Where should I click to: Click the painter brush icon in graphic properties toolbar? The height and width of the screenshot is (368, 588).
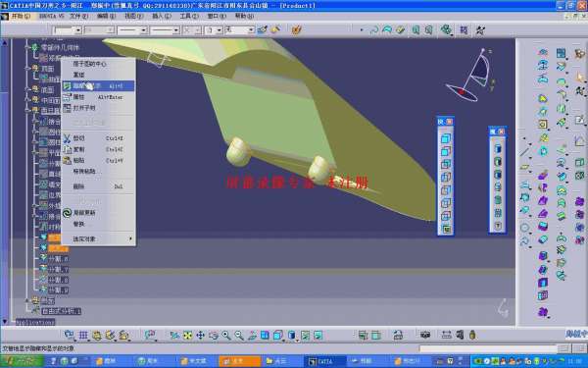tap(275, 30)
